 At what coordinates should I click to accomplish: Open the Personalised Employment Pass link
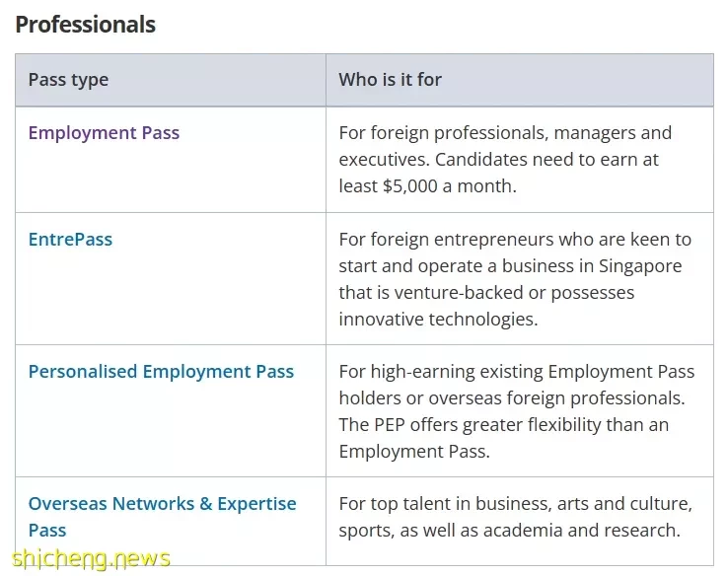[161, 372]
